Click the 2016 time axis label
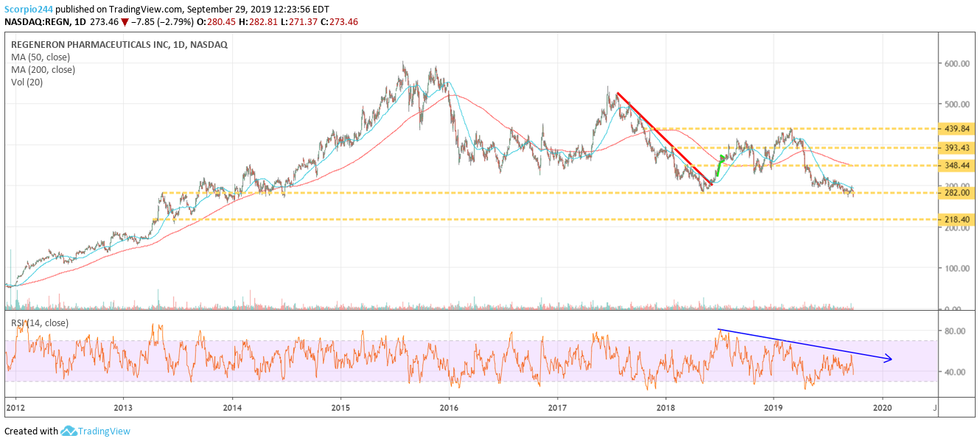 point(449,406)
